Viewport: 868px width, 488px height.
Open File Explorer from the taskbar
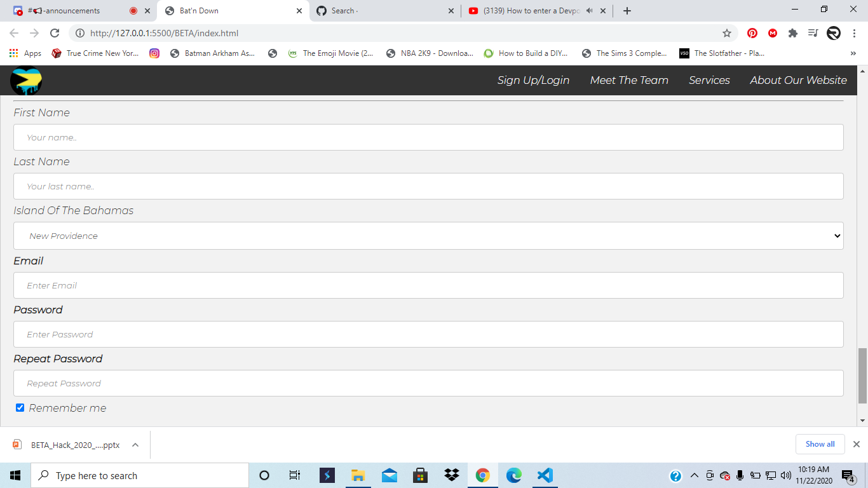click(358, 475)
